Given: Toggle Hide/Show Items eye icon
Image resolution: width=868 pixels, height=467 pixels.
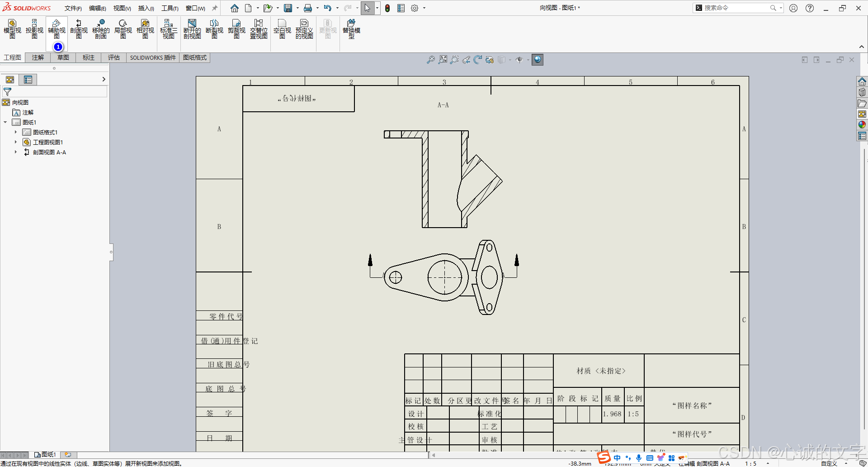Looking at the screenshot, I should (519, 60).
